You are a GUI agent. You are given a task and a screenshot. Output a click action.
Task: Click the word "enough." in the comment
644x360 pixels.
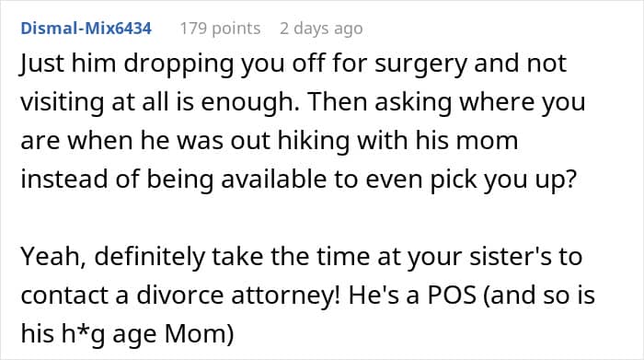pyautogui.click(x=249, y=103)
